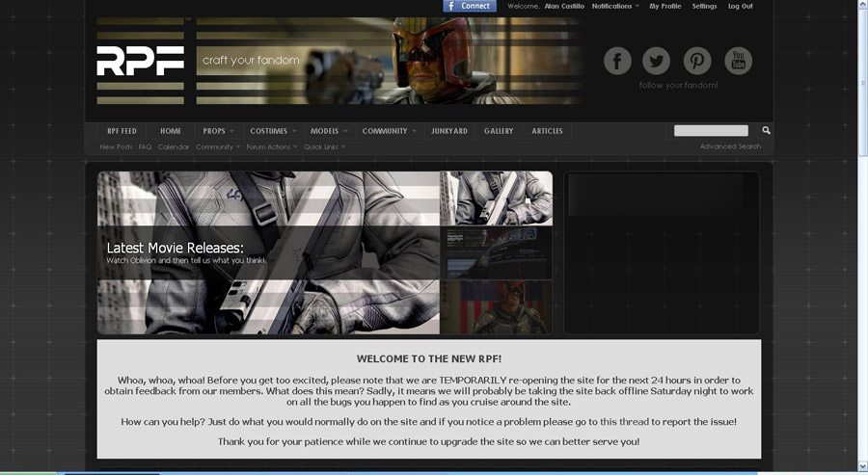Select the bottom Judge Dredd flag thumbnail
The height and width of the screenshot is (475, 868).
(496, 307)
